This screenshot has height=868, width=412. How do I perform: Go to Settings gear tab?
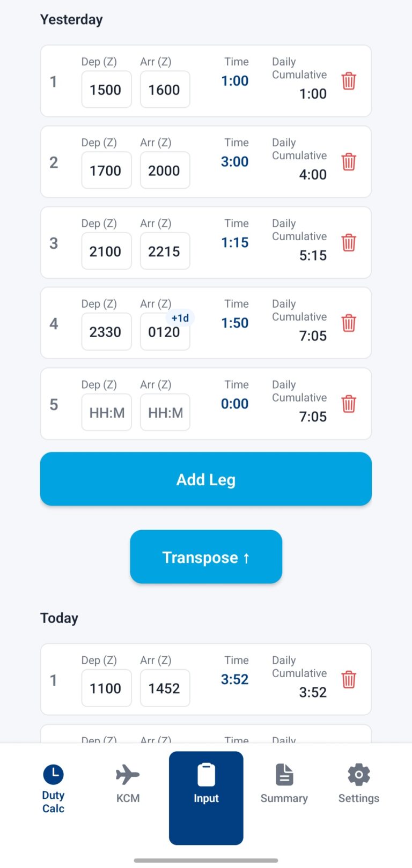click(358, 784)
